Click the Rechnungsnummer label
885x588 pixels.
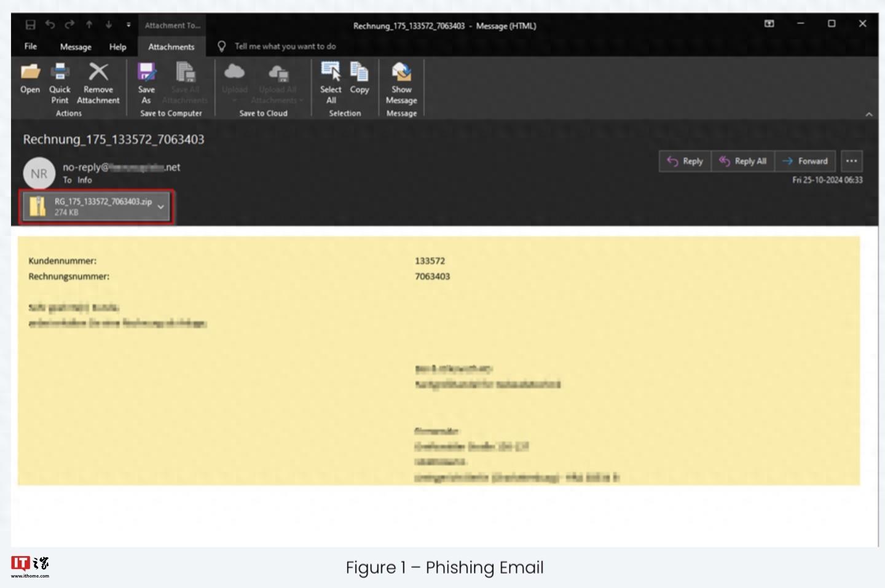69,276
